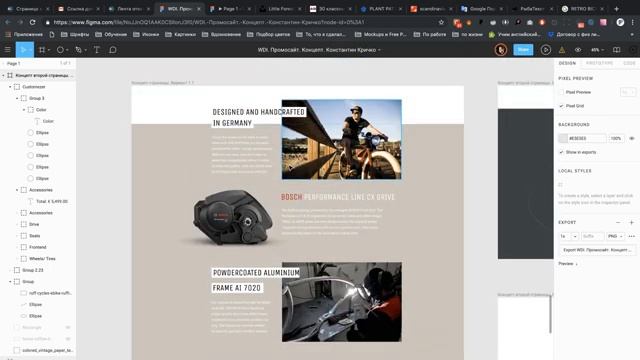Switch to the Little Forest browser tab
Viewport: 640px width, 360px height.
tap(281, 9)
